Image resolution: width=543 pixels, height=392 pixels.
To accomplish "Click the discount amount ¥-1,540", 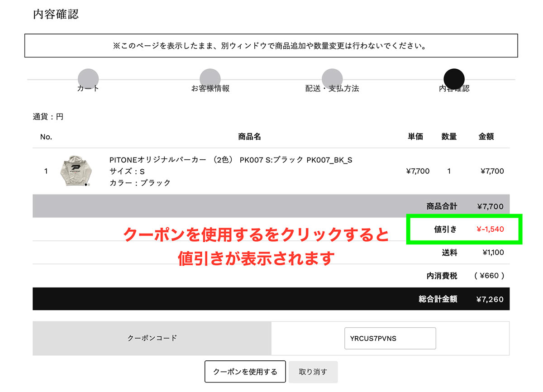I will 490,229.
